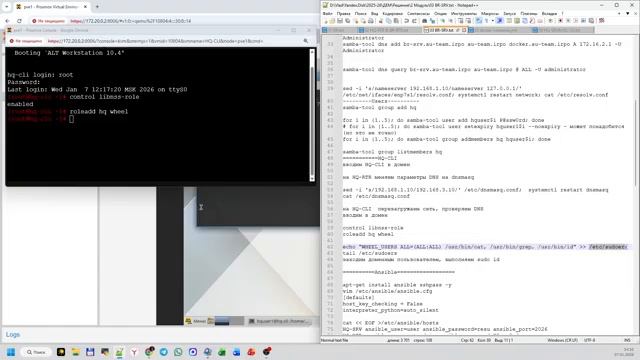
Task: Click Logs link at bottom of Proxmox page
Action: pos(13,334)
